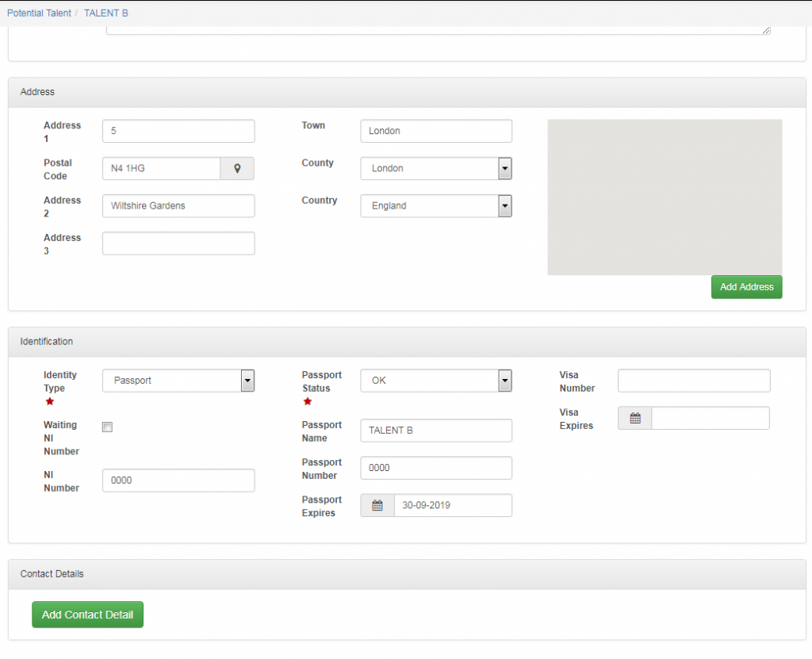Click the map pin icon beside Postal Code
Image resolution: width=812 pixels, height=659 pixels.
pos(237,168)
